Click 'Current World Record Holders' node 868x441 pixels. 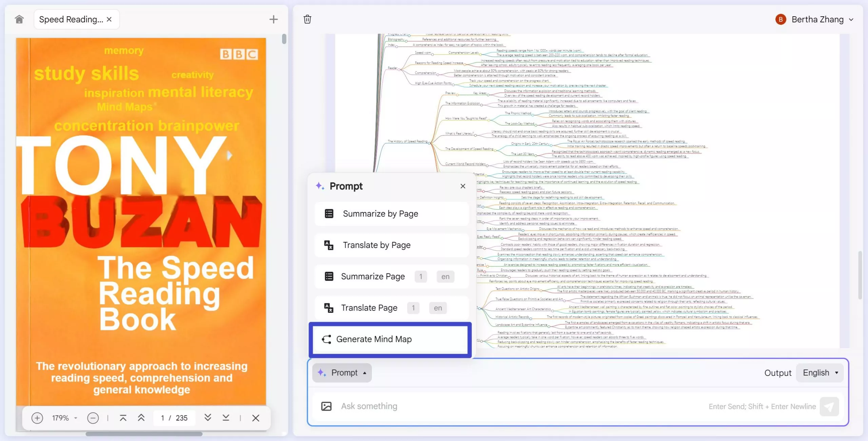[465, 164]
